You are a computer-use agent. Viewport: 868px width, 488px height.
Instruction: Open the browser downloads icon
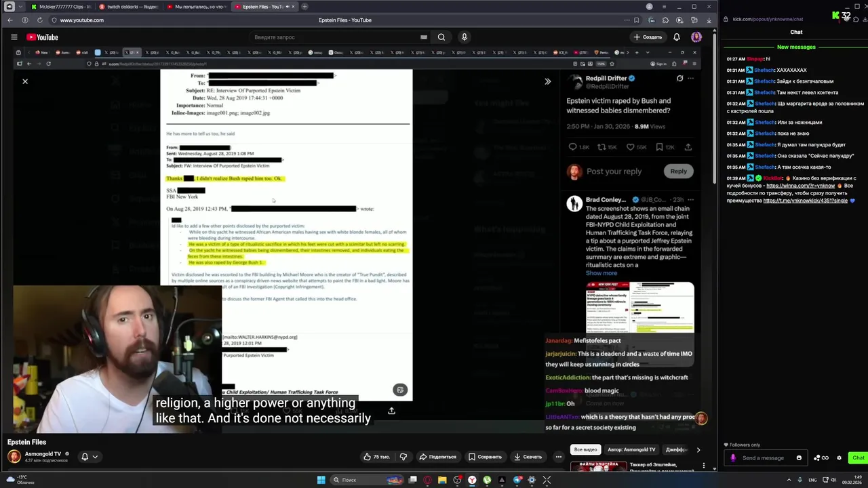coord(709,20)
